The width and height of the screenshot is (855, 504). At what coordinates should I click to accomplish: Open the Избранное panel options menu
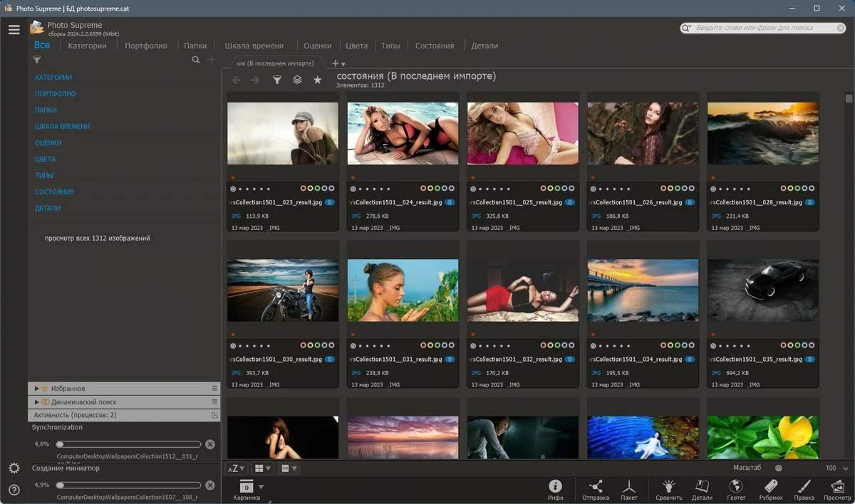(x=214, y=389)
